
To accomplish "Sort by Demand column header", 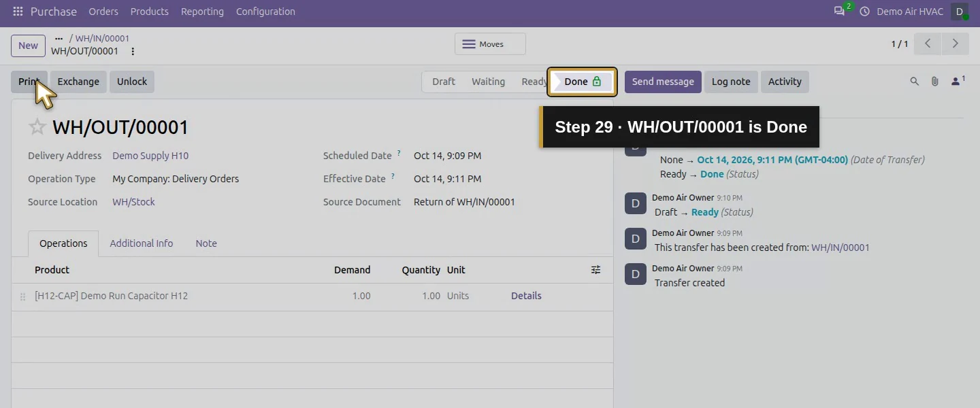I will point(352,270).
